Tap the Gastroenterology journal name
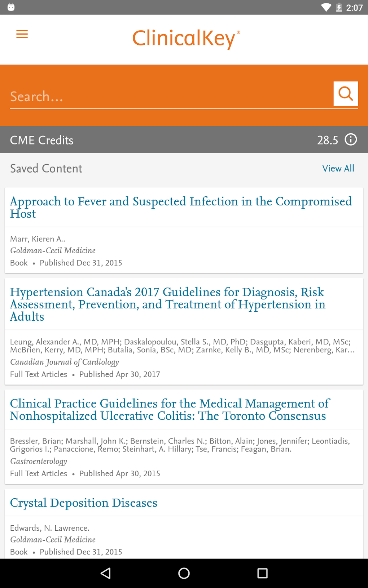The height and width of the screenshot is (588, 368). click(x=39, y=461)
